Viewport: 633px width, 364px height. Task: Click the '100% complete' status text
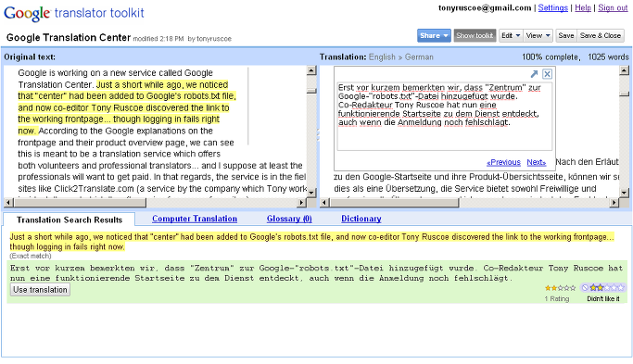(551, 56)
